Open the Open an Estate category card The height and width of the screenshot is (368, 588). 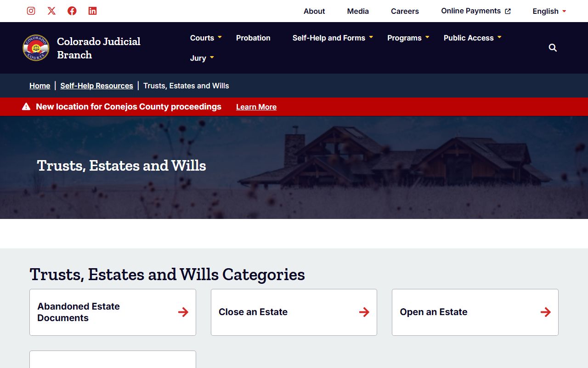pos(475,312)
